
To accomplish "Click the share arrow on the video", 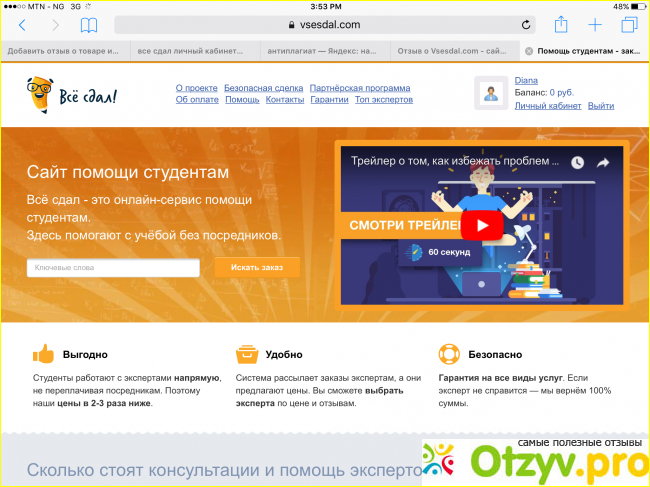I will 603,162.
